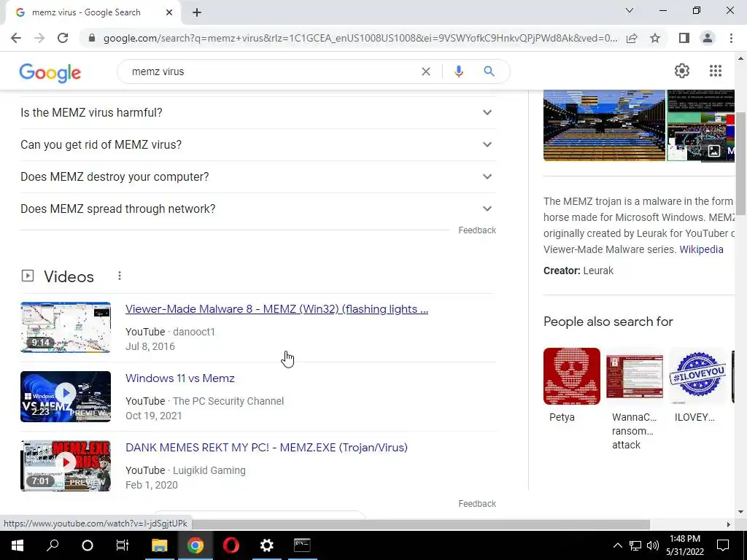Open the Chrome side panel icon
The width and height of the screenshot is (747, 560).
click(x=684, y=38)
